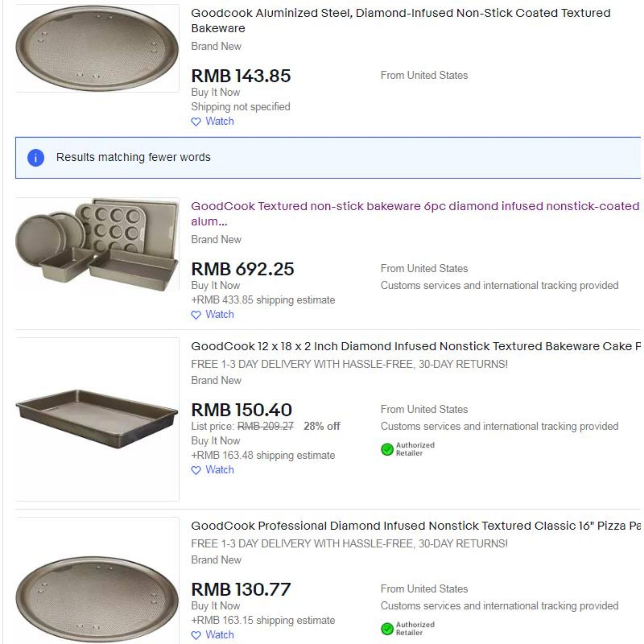644x644 pixels.
Task: Watch the 6pc bakeware set listing
Action: coord(219,314)
